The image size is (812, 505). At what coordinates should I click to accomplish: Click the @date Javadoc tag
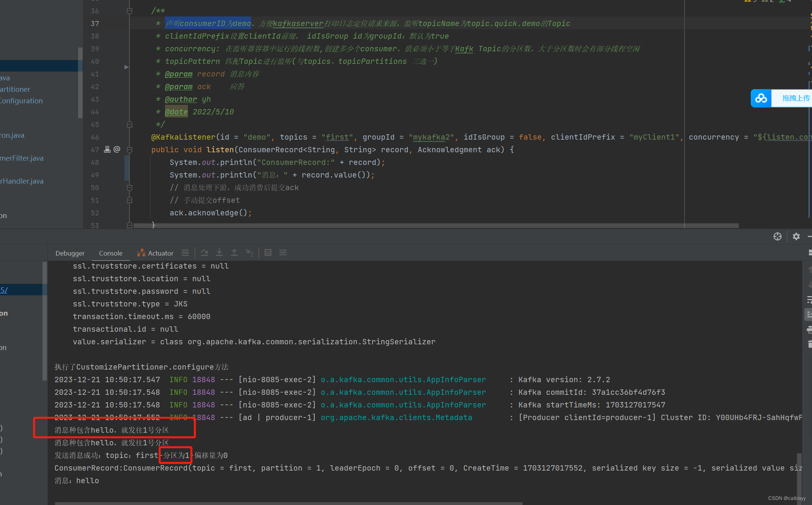point(176,112)
